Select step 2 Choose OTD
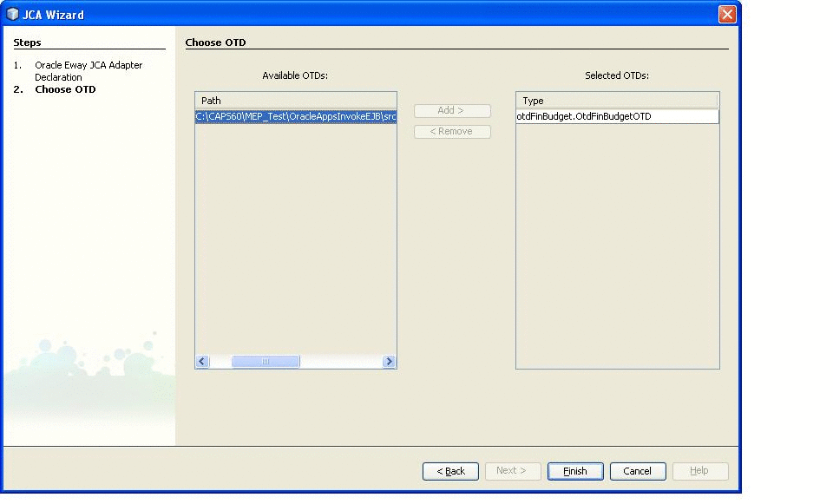This screenshot has height=504, width=833. point(65,89)
